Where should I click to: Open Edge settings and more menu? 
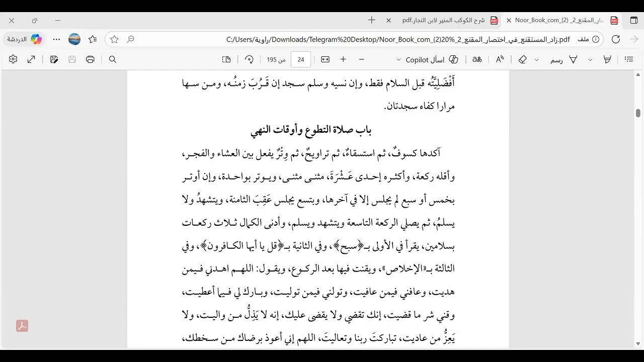[x=56, y=39]
